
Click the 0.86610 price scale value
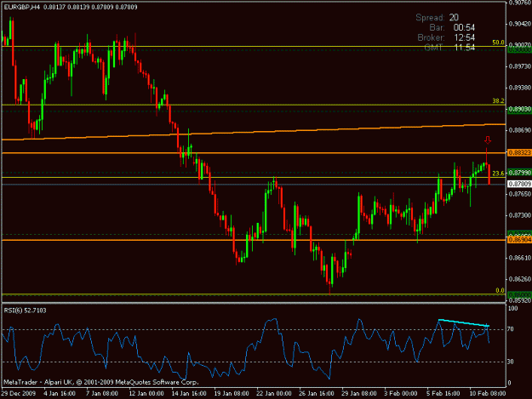[520, 258]
